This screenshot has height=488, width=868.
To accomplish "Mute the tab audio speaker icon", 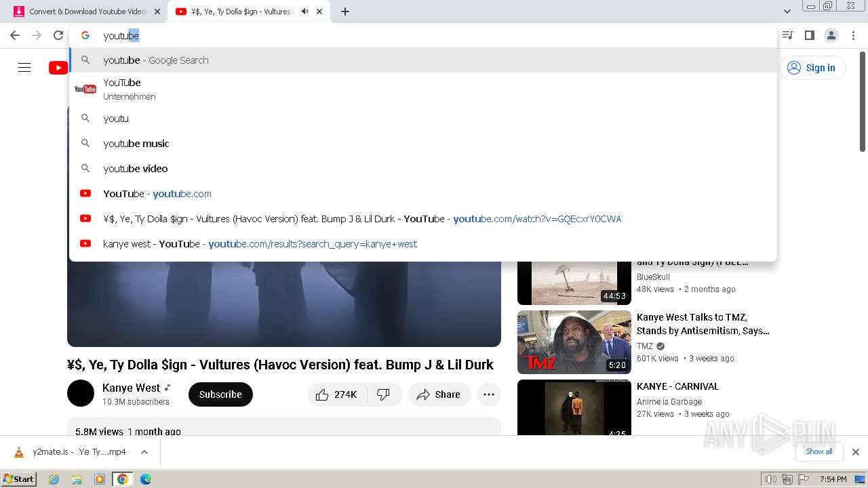I will coord(305,12).
